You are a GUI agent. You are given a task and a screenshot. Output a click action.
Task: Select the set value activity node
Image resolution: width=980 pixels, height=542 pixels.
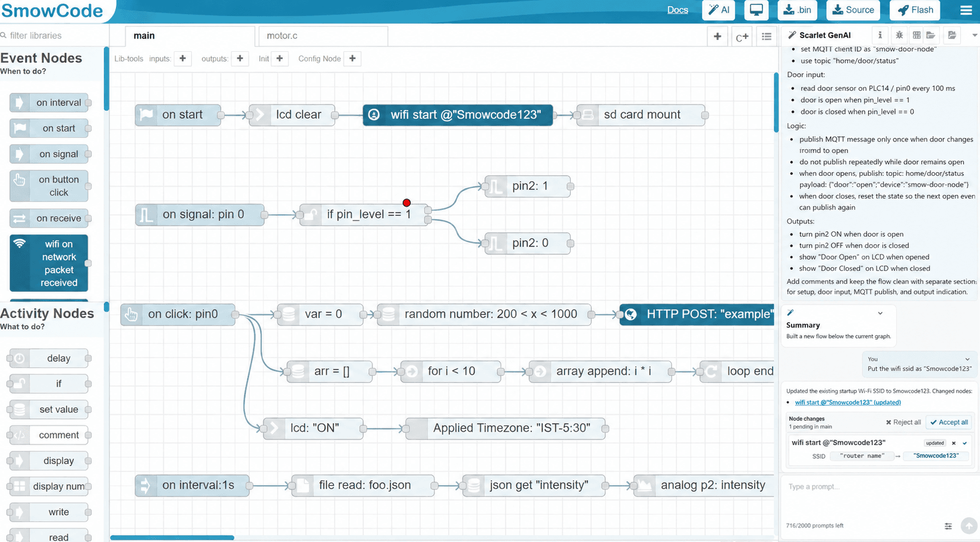(x=50, y=409)
